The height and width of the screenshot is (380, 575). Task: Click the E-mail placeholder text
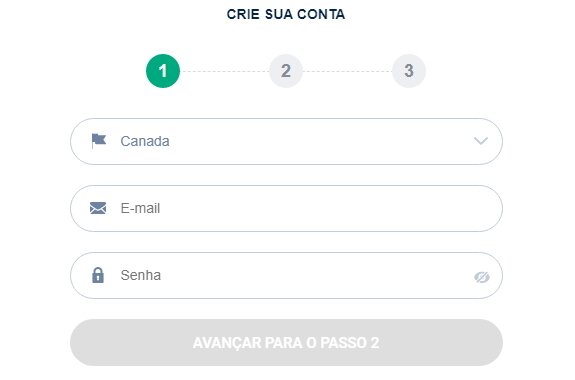point(140,208)
